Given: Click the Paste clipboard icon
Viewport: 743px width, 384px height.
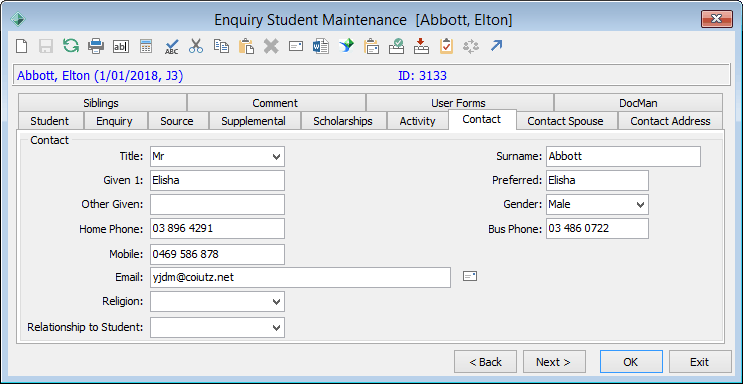Looking at the screenshot, I should click(246, 46).
